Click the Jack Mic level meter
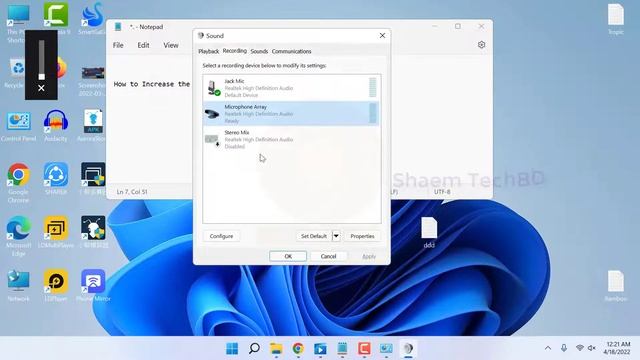This screenshot has width=640, height=360. pos(373,87)
